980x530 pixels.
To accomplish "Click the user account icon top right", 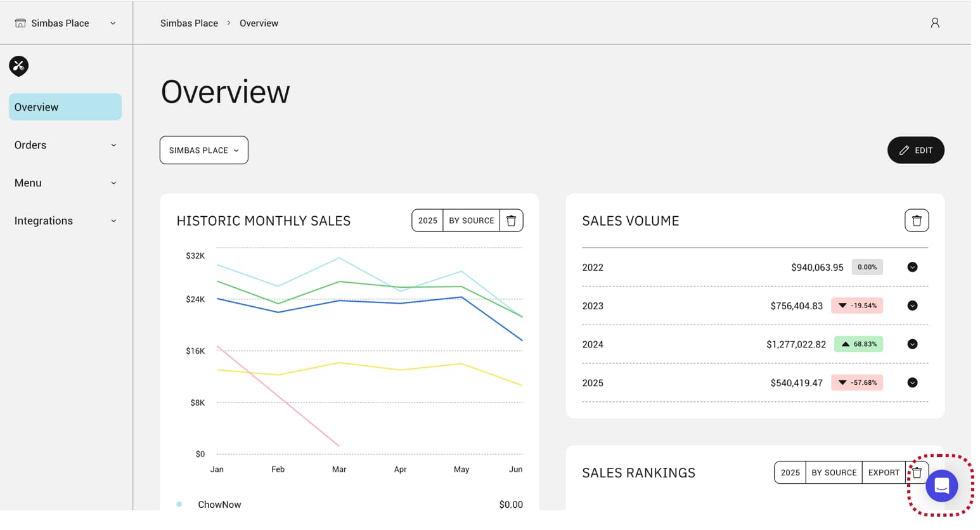I will tap(935, 22).
